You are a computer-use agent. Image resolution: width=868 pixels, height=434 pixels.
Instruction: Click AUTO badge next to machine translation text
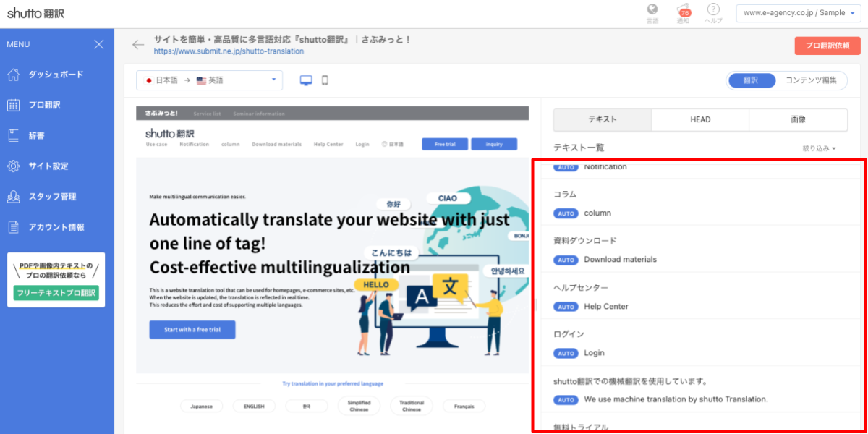click(566, 399)
